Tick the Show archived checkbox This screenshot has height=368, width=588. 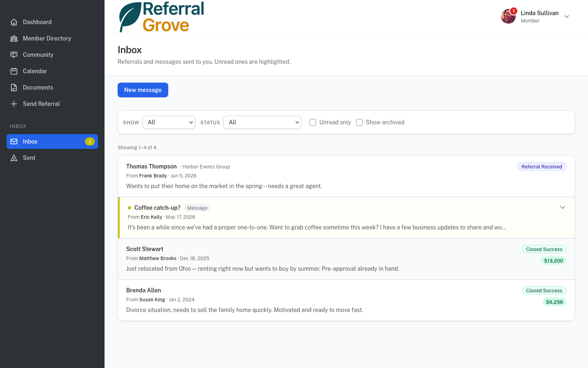pos(359,122)
